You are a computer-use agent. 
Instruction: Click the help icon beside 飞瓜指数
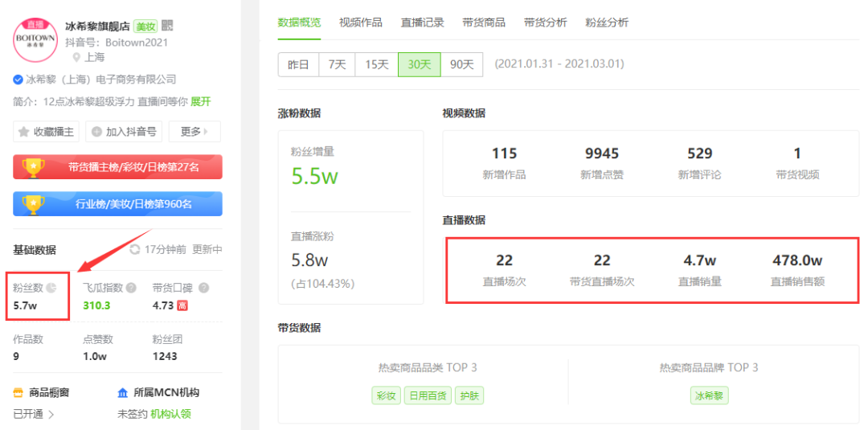click(131, 288)
